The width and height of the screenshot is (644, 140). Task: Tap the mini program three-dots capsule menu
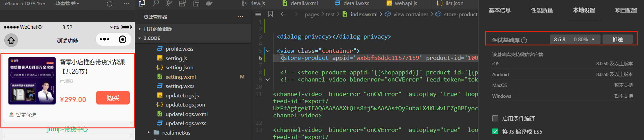click(x=105, y=40)
